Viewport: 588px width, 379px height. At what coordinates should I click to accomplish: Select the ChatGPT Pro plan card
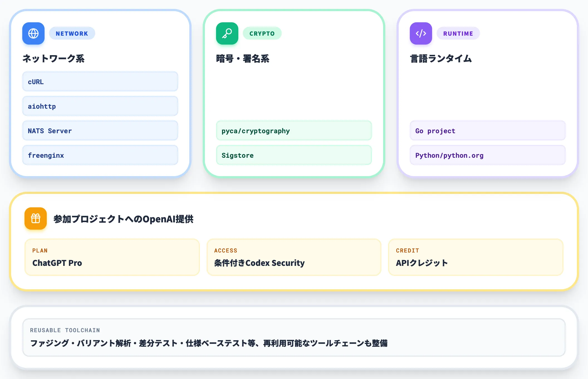click(112, 257)
